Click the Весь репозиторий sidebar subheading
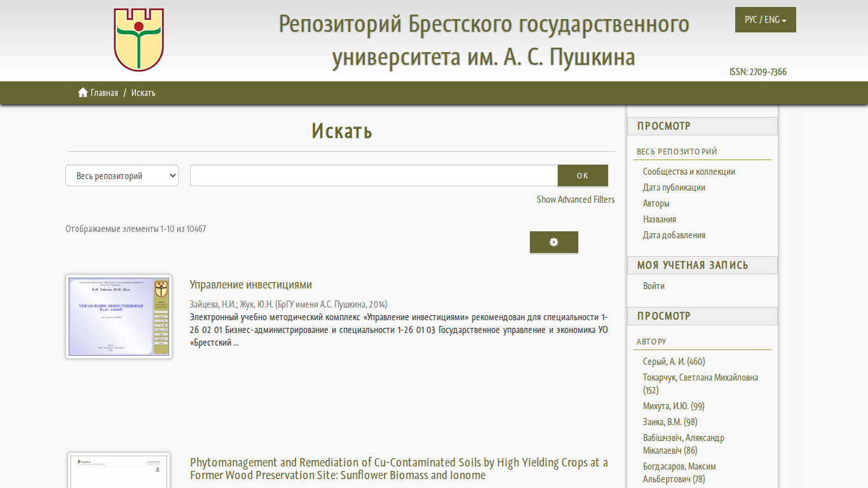The image size is (868, 488). pyautogui.click(x=677, y=152)
